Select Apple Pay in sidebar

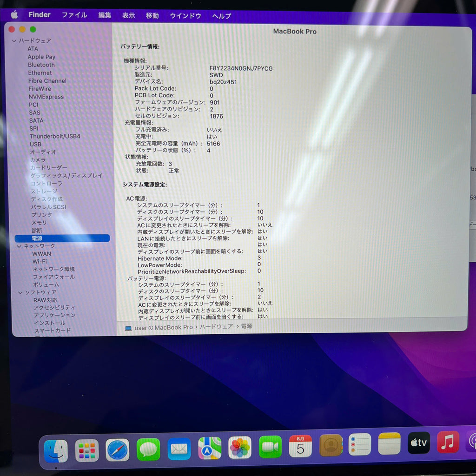pyautogui.click(x=41, y=57)
